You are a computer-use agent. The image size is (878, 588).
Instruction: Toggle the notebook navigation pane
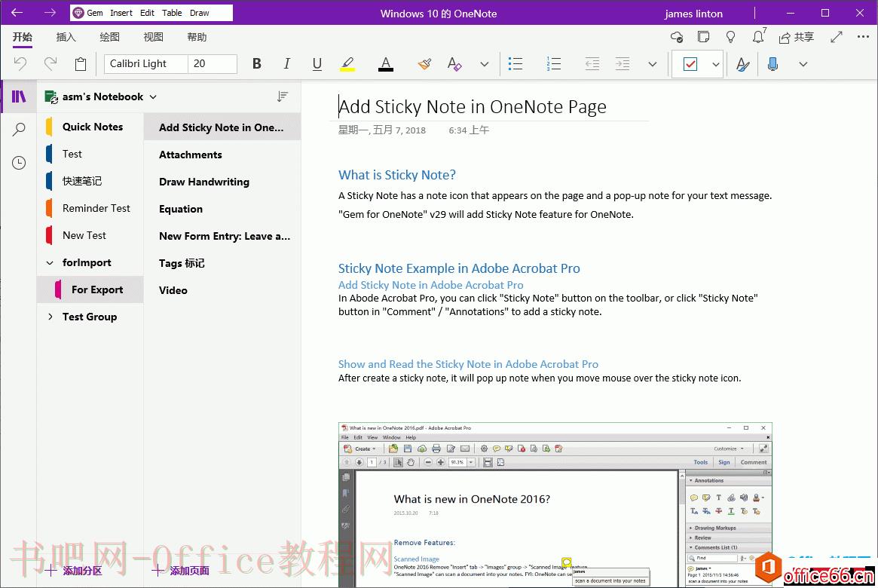(x=19, y=97)
